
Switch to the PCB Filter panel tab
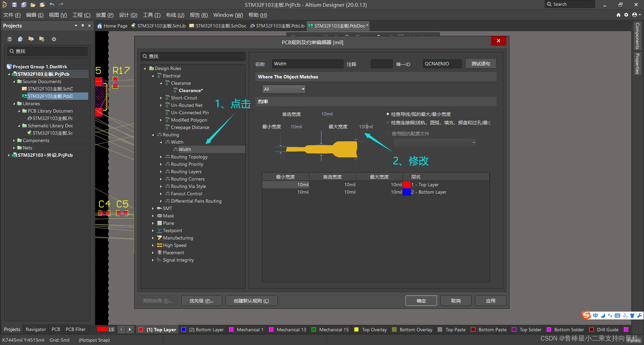(75, 330)
